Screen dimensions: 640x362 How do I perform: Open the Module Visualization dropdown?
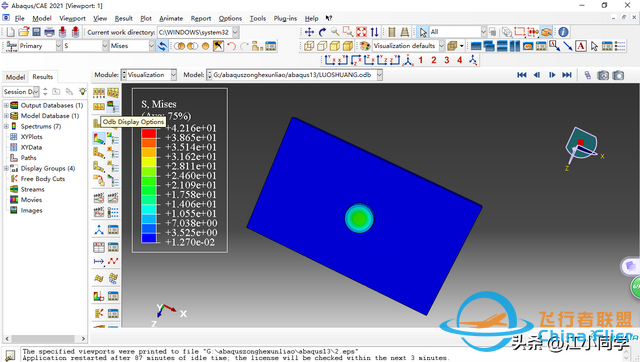click(x=149, y=75)
